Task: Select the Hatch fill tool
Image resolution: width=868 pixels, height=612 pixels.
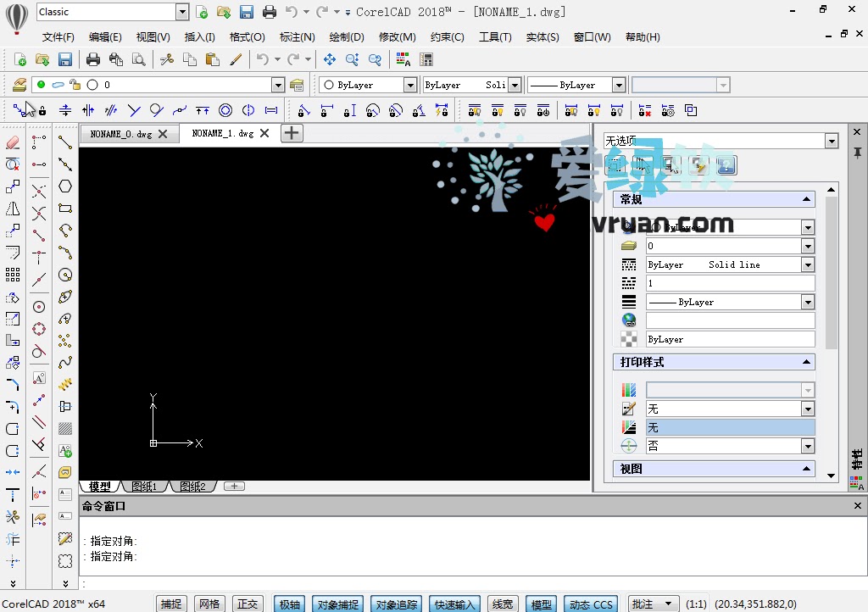Action: pos(65,428)
